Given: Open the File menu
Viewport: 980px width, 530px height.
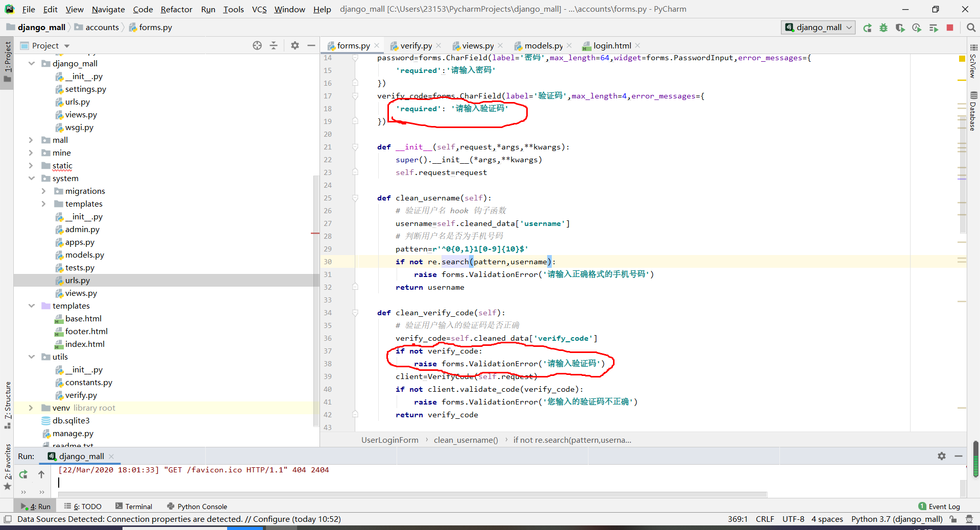Looking at the screenshot, I should click(29, 9).
